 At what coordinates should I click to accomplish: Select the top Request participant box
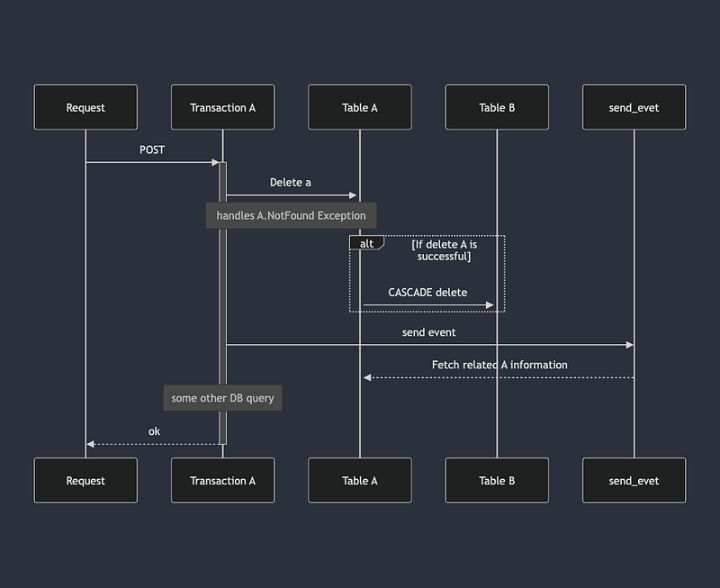pyautogui.click(x=85, y=107)
